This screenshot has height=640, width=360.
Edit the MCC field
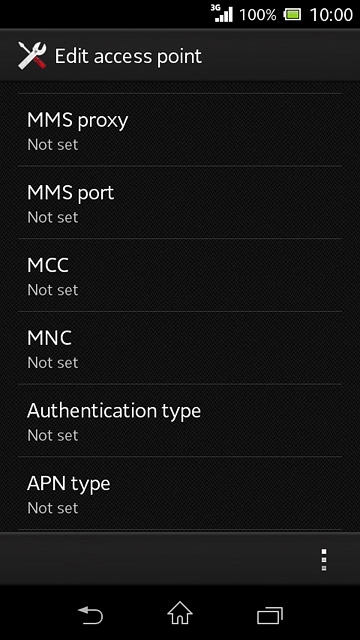180,275
